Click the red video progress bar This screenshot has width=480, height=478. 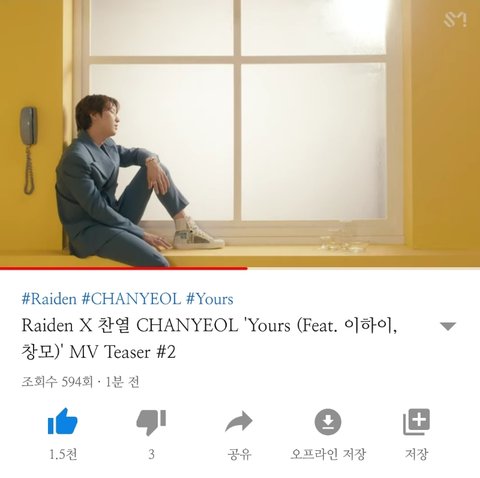(x=124, y=268)
